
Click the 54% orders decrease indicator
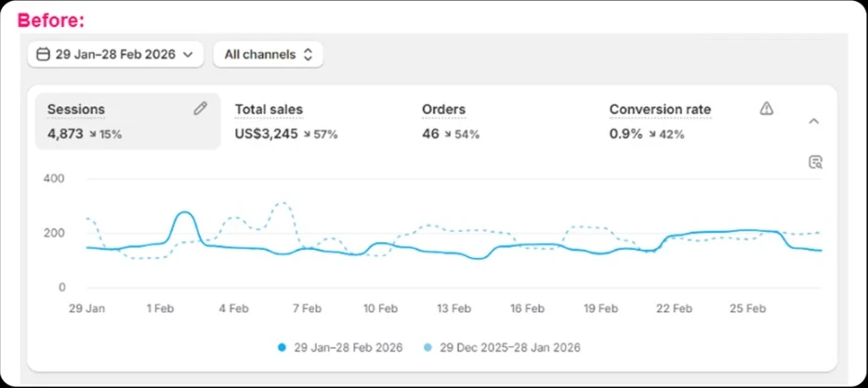[462, 134]
